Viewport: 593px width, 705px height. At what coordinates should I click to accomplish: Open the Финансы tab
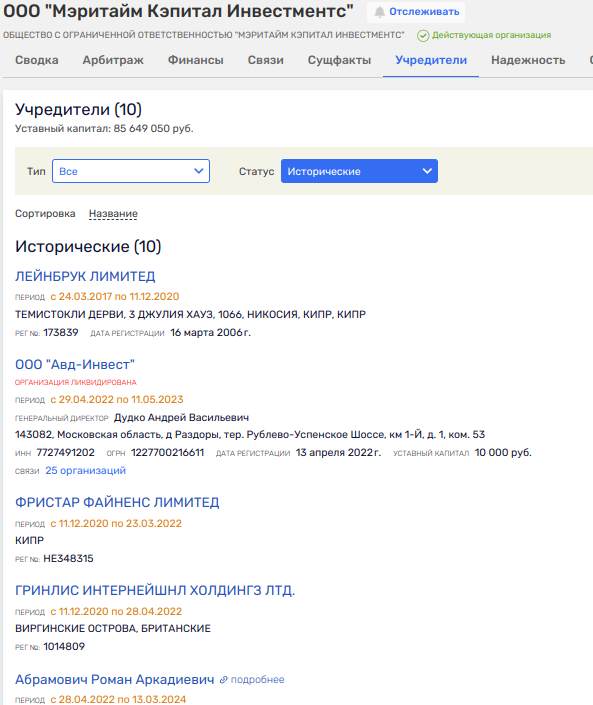[196, 60]
